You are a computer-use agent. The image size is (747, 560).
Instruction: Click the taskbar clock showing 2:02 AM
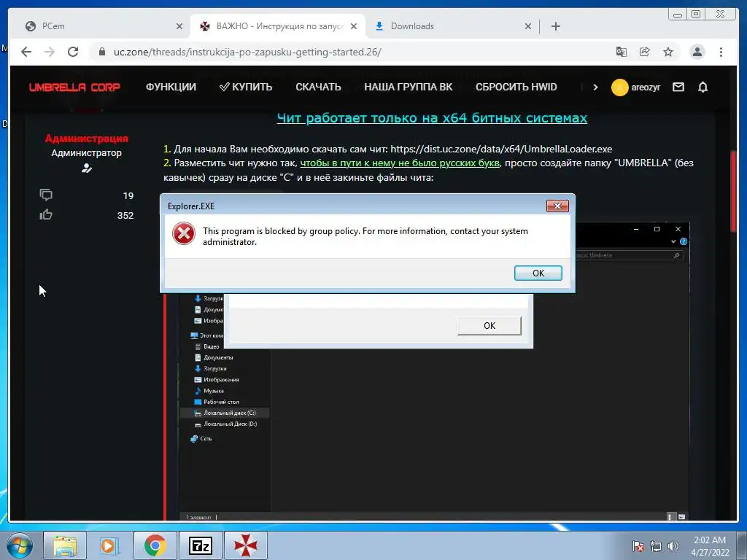(x=710, y=546)
